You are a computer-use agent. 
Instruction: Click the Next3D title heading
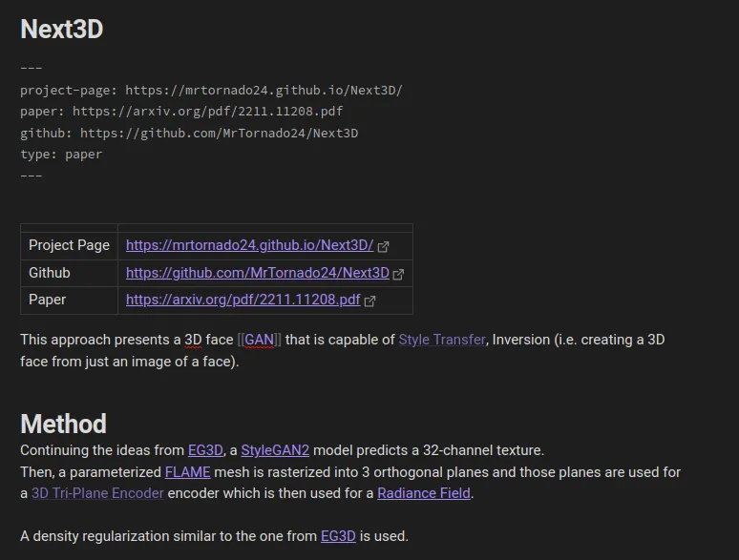pyautogui.click(x=62, y=30)
